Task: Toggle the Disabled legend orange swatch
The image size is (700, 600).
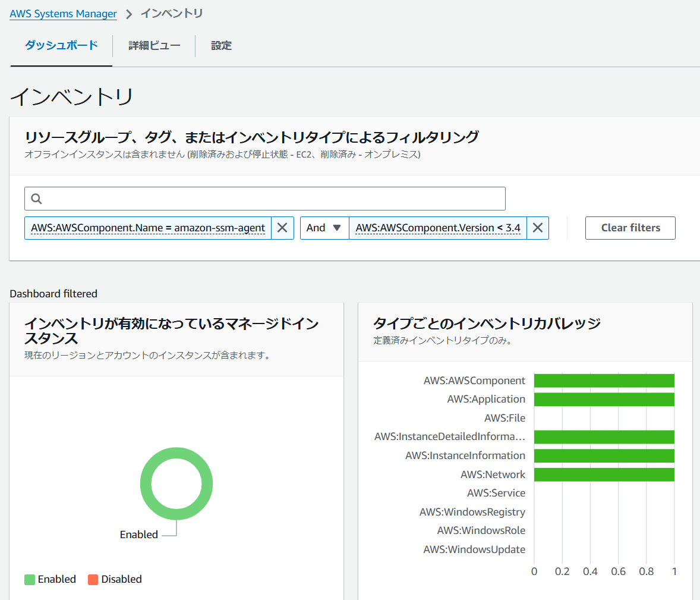Action: coord(93,579)
